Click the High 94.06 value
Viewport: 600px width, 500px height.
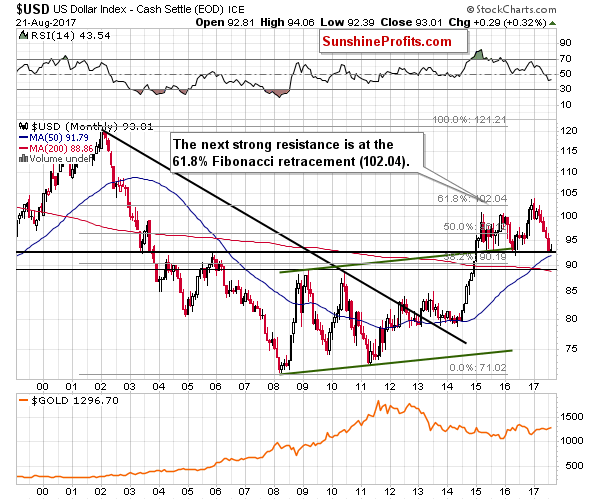287,23
